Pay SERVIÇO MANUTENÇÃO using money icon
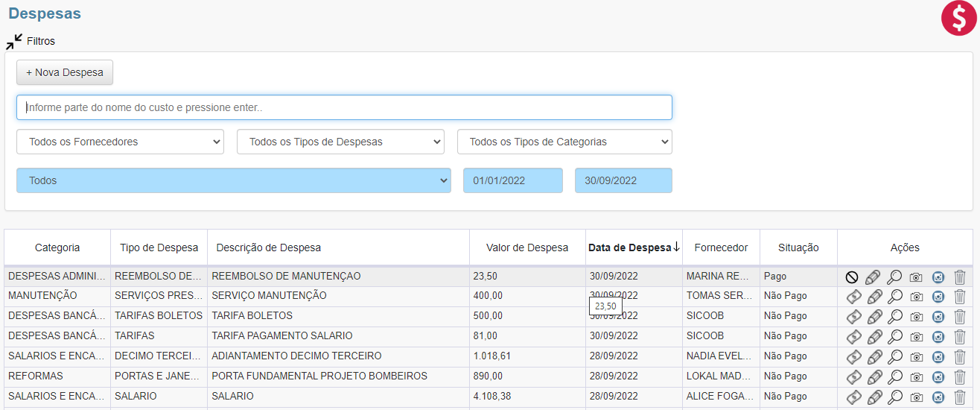 coord(853,296)
